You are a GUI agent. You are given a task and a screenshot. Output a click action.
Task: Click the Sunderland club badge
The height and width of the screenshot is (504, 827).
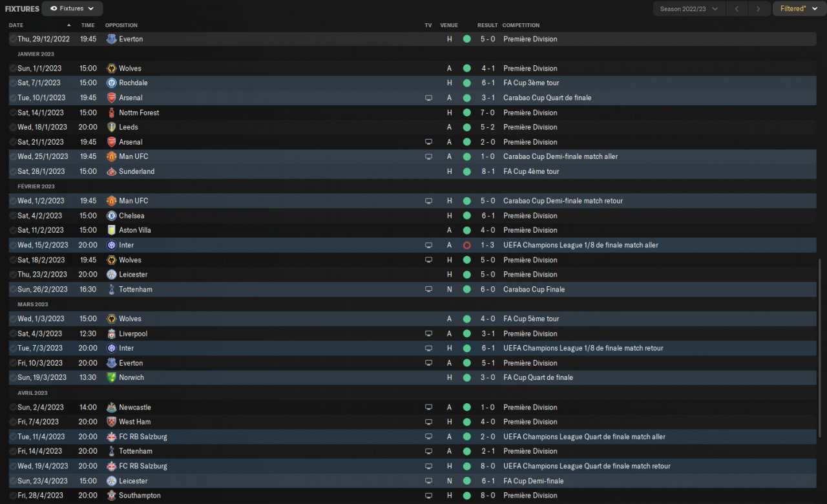(111, 171)
